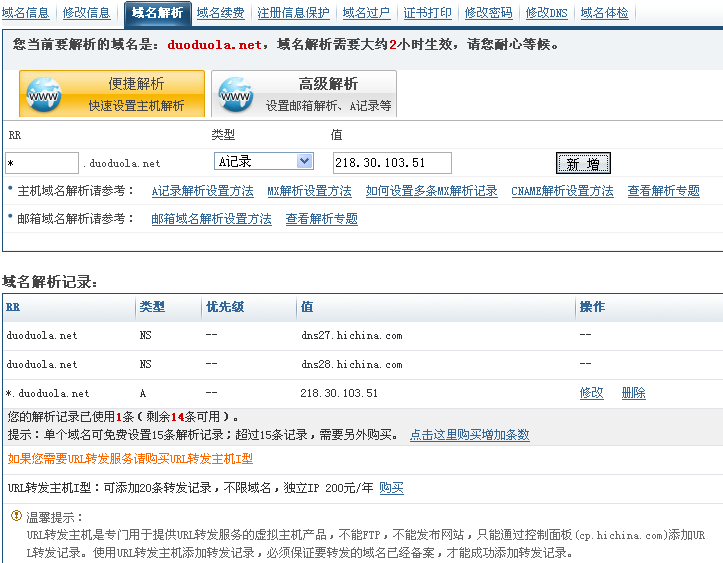Delete the *.duoduola.net A record
Image resolution: width=723 pixels, height=563 pixels.
click(633, 393)
